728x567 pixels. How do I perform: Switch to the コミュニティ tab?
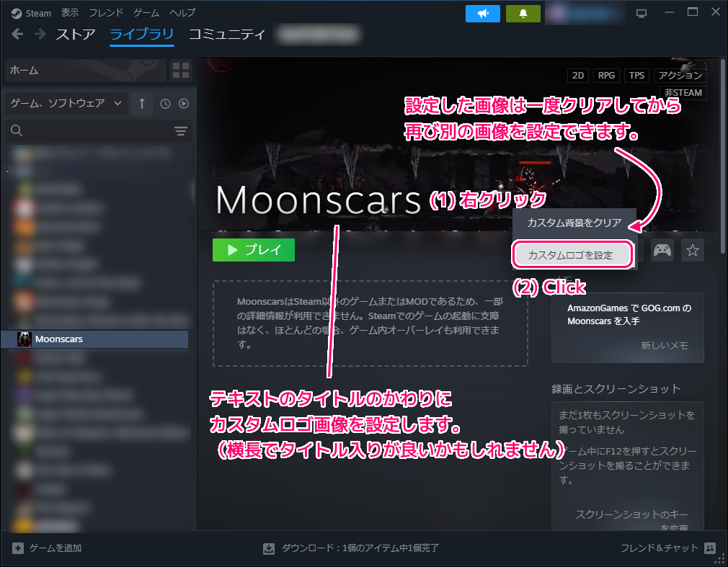[x=227, y=35]
